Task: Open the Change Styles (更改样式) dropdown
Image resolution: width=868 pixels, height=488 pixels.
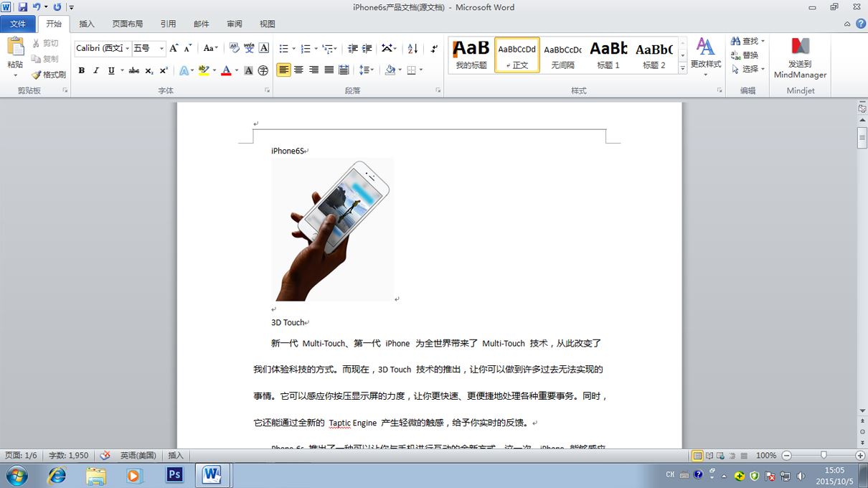Action: coord(706,57)
